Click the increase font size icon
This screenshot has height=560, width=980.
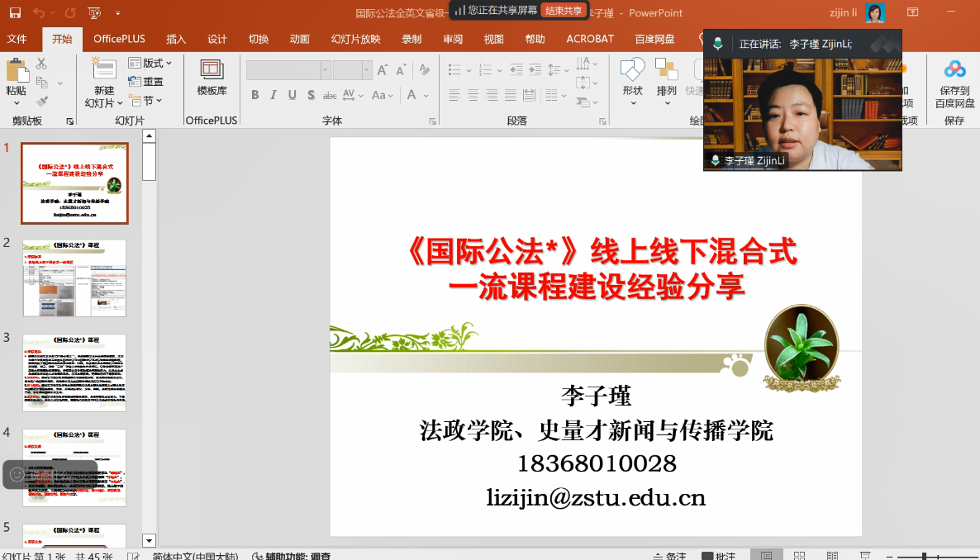(383, 70)
